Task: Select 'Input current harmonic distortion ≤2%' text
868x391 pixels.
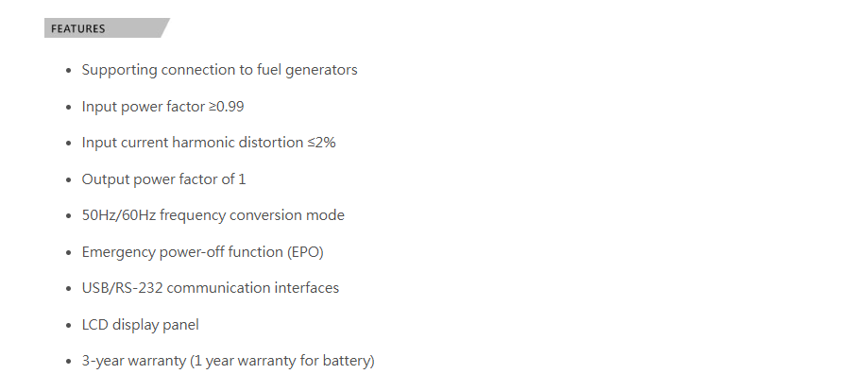Action: [x=209, y=143]
